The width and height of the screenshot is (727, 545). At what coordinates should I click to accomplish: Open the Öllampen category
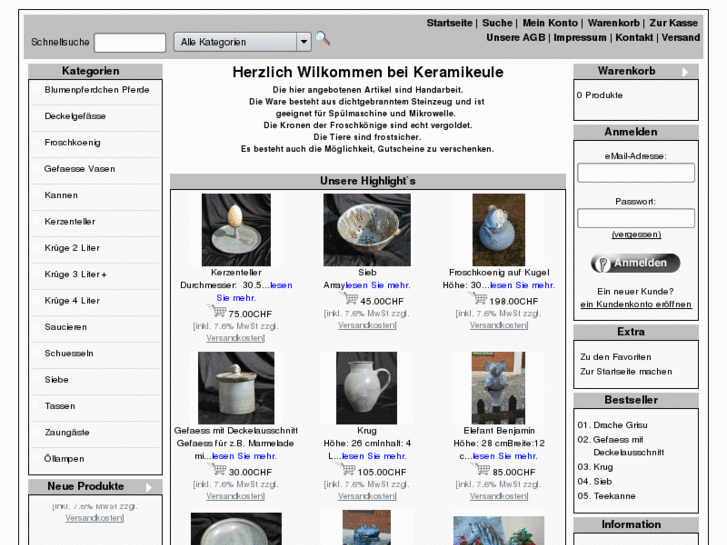(64, 459)
